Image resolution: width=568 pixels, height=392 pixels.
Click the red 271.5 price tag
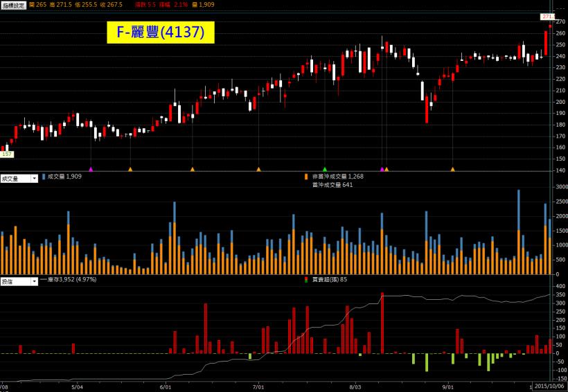tap(547, 17)
